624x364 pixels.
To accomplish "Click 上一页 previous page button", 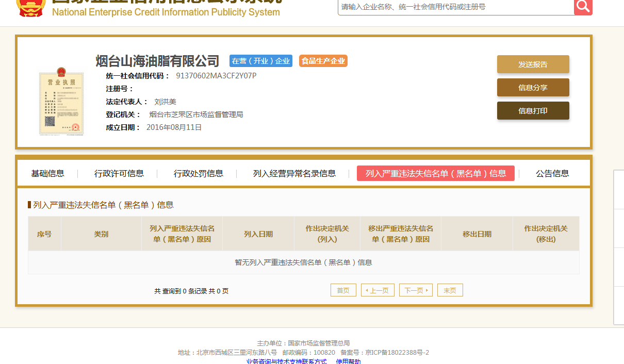I will pos(378,290).
